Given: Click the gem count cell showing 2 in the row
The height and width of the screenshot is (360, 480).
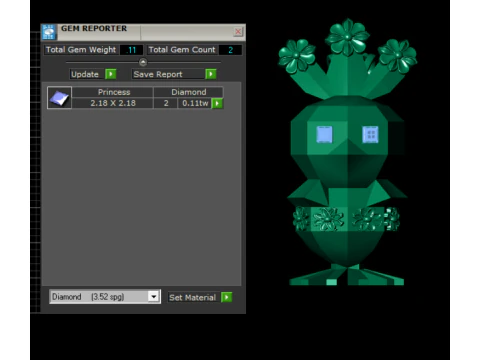Looking at the screenshot, I should (166, 103).
